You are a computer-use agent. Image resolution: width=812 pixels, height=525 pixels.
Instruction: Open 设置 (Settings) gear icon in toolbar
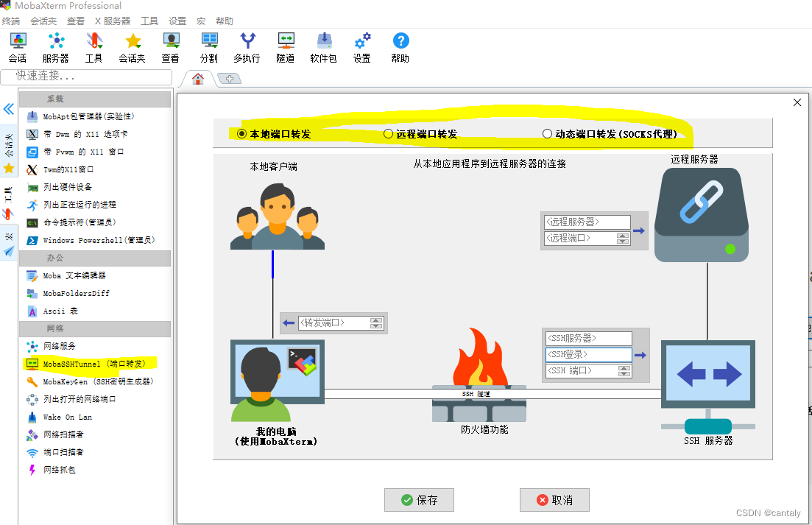361,47
